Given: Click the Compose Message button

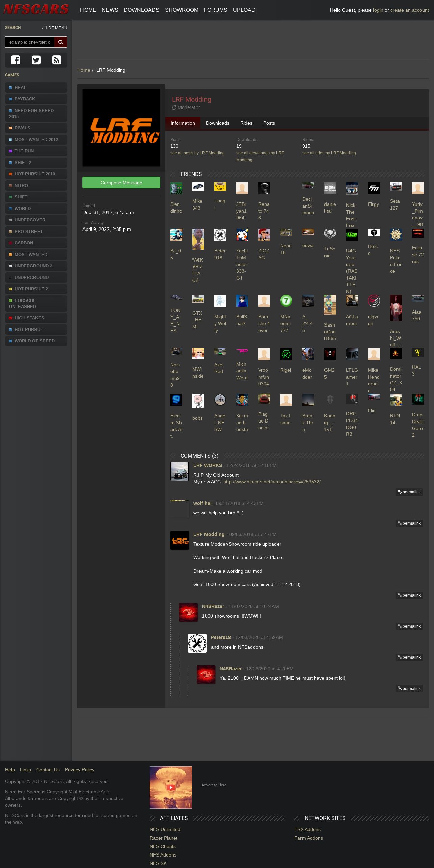Looking at the screenshot, I should coord(121,183).
